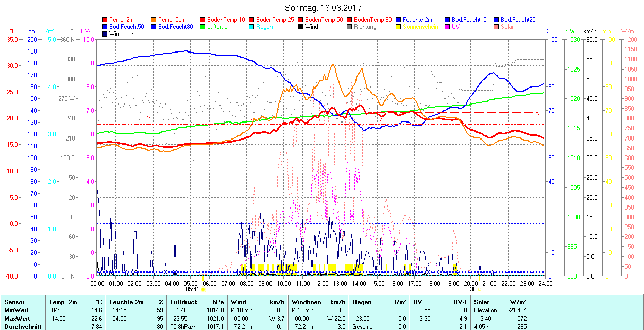The image size is (644, 330).
Task: Click the magenta UV legend swatch
Action: pyautogui.click(x=448, y=27)
